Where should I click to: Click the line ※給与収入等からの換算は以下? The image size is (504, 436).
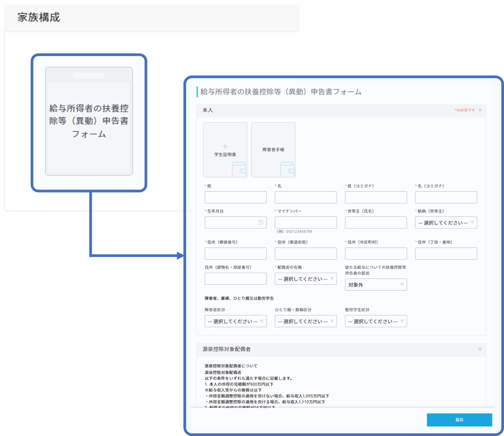click(x=233, y=390)
